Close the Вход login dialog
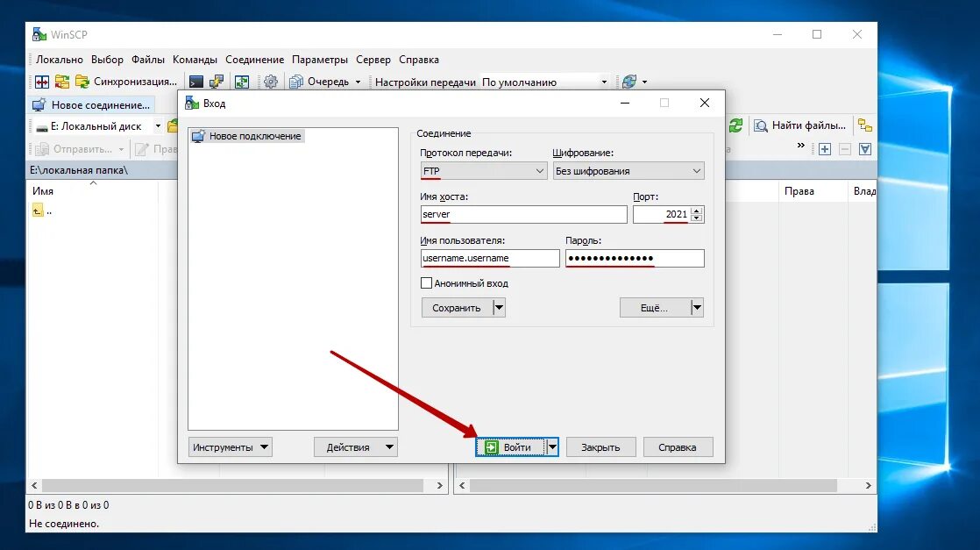This screenshot has height=550, width=980. [x=705, y=103]
